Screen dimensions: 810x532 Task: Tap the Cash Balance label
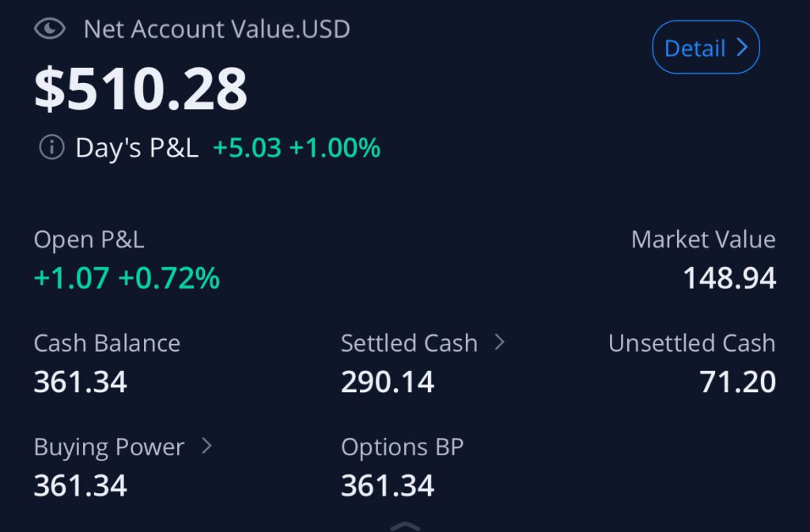(107, 343)
